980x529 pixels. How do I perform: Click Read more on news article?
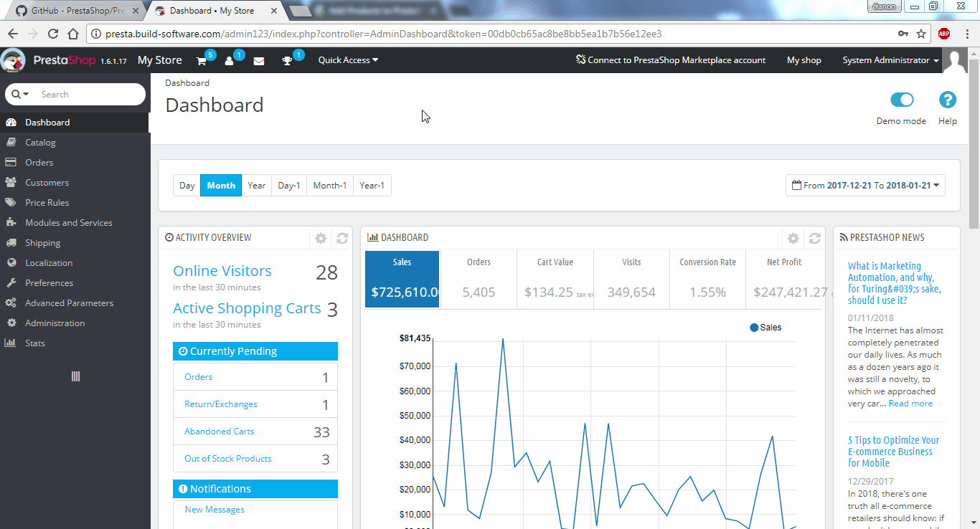[x=910, y=404]
